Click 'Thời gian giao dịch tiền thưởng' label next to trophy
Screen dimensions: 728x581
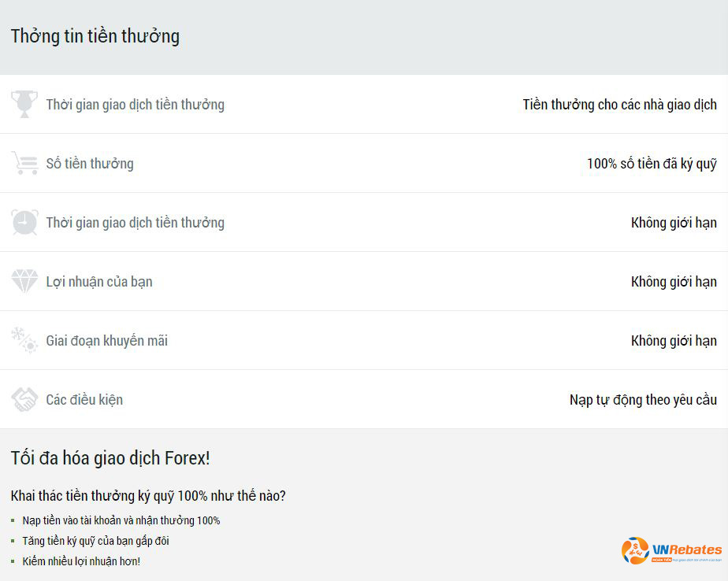pos(135,105)
